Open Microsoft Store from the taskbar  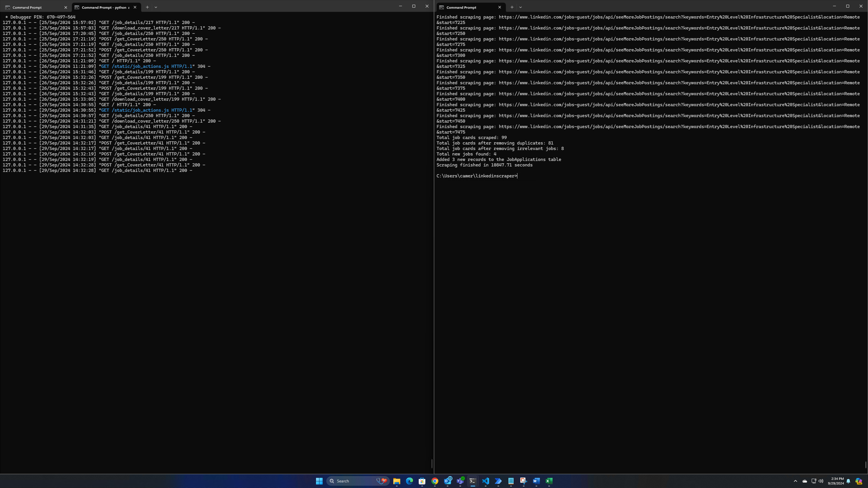tap(422, 481)
